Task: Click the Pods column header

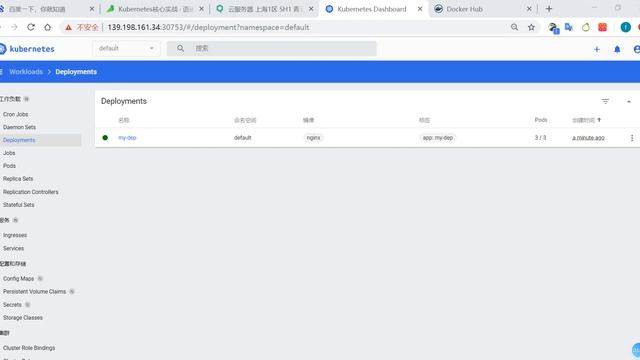Action: (541, 120)
